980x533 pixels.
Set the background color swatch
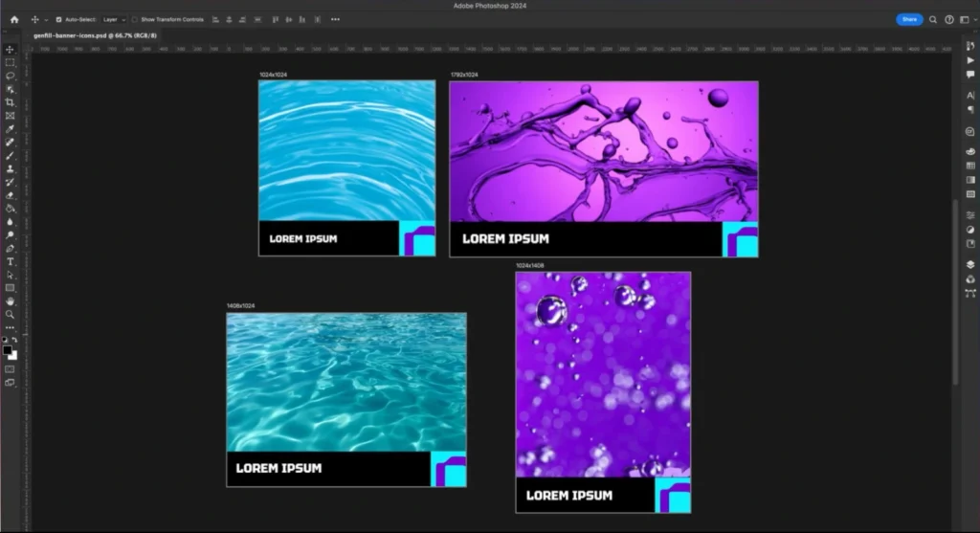point(14,356)
